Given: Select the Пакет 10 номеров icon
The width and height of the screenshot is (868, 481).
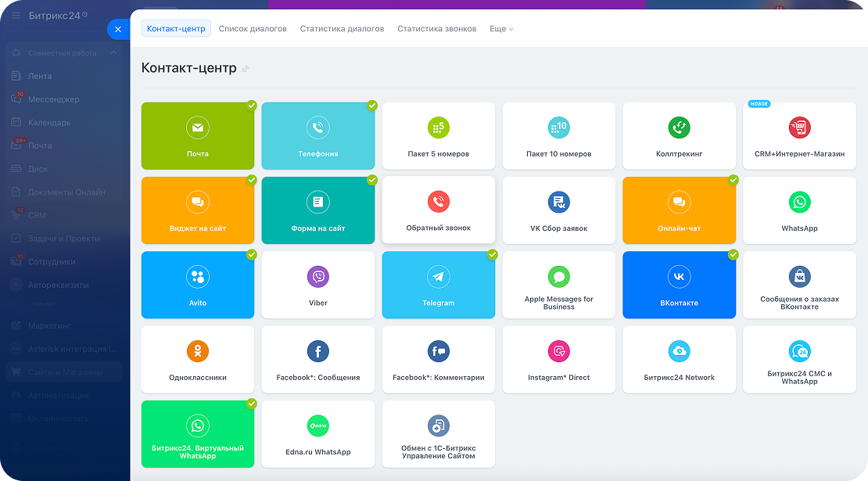Looking at the screenshot, I should 558,127.
